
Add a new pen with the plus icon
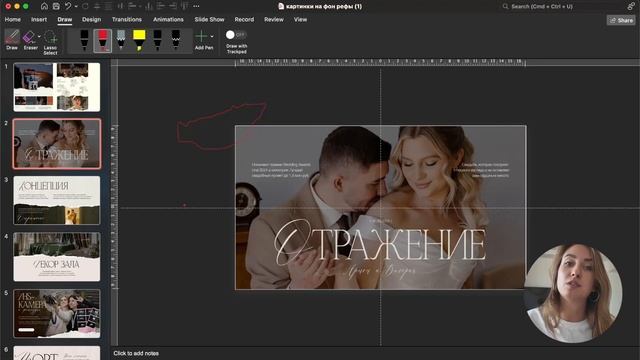[x=201, y=40]
